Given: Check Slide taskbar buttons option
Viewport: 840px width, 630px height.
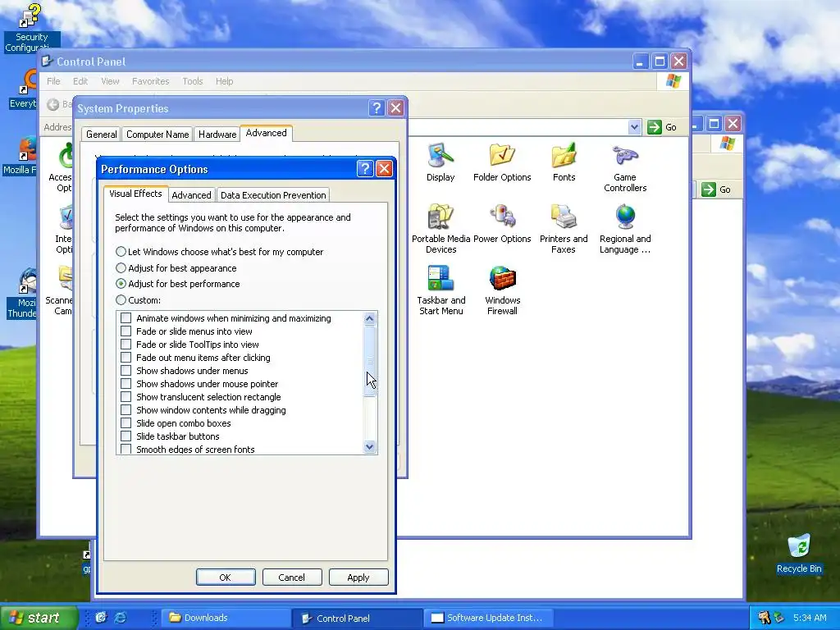Looking at the screenshot, I should pyautogui.click(x=126, y=436).
